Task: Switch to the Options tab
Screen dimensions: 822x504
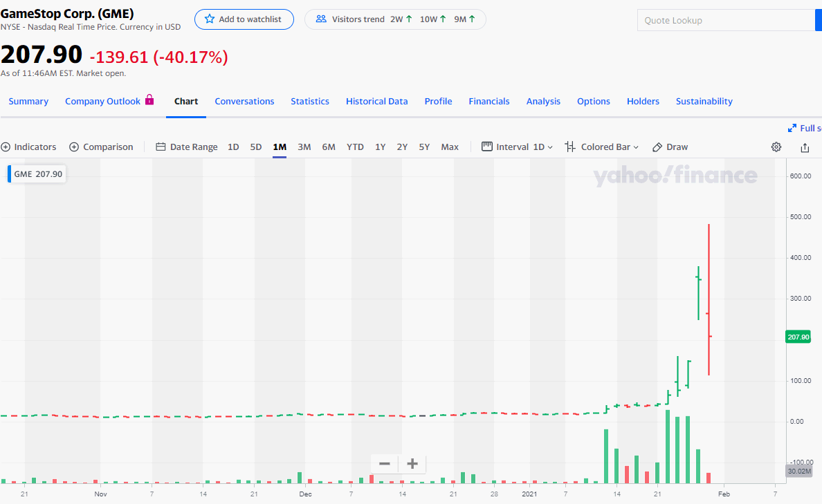Action: click(594, 101)
